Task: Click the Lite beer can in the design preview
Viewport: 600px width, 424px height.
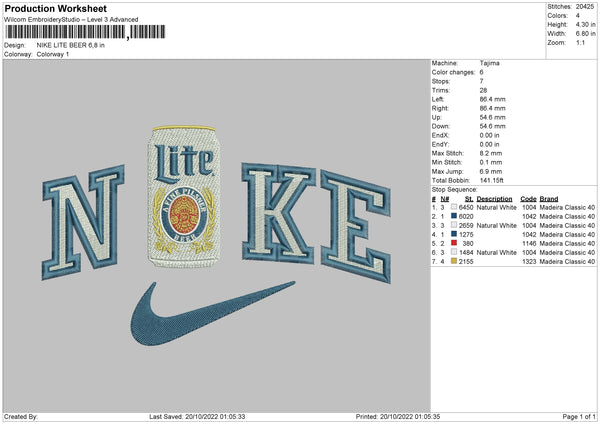Action: 184,197
